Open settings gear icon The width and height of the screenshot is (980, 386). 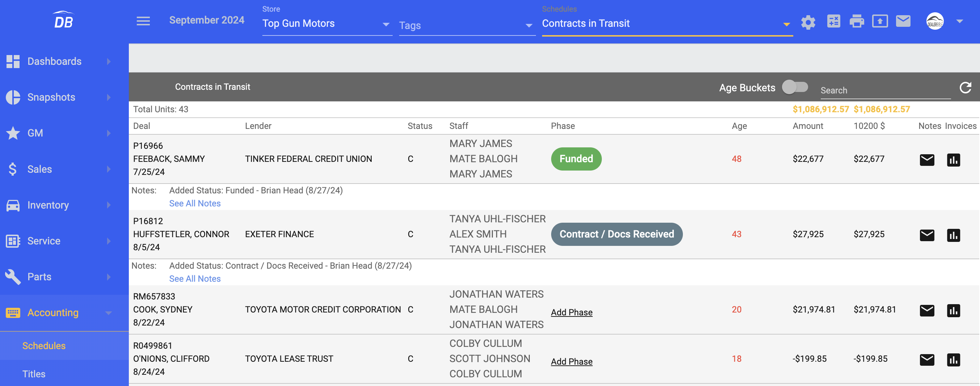click(808, 22)
